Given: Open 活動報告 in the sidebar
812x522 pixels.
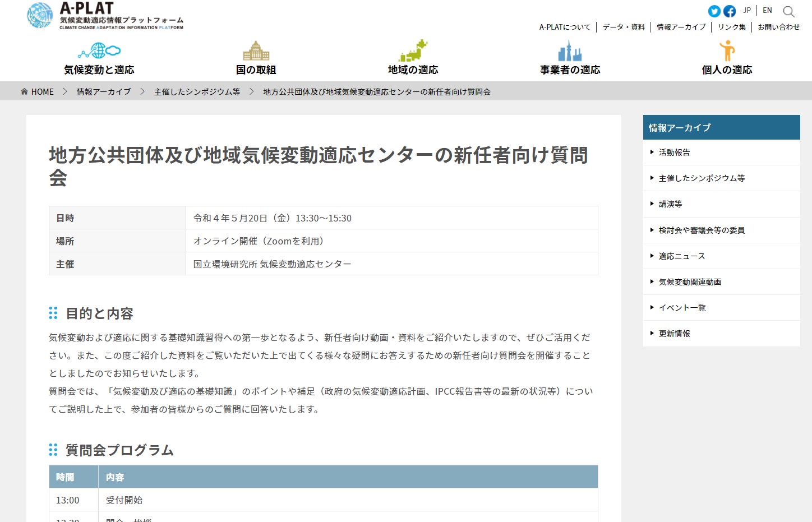Looking at the screenshot, I should (x=674, y=153).
